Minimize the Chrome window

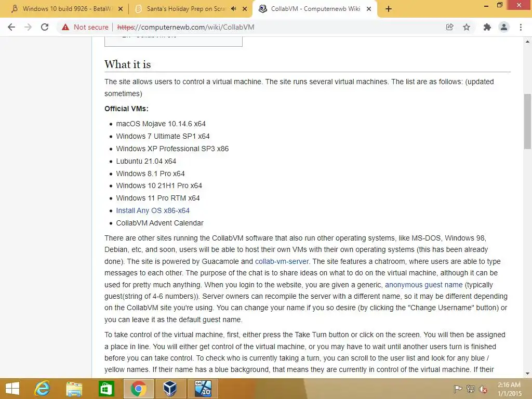(x=486, y=6)
